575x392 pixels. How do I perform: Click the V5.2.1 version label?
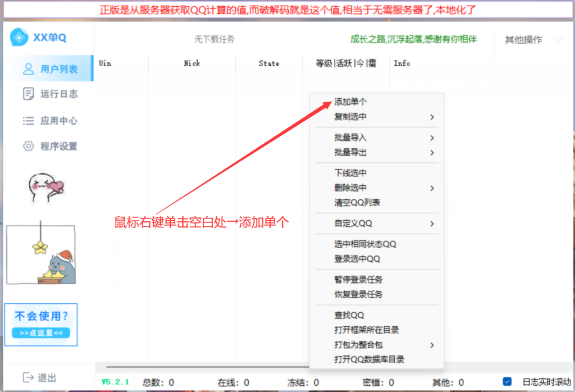115,382
